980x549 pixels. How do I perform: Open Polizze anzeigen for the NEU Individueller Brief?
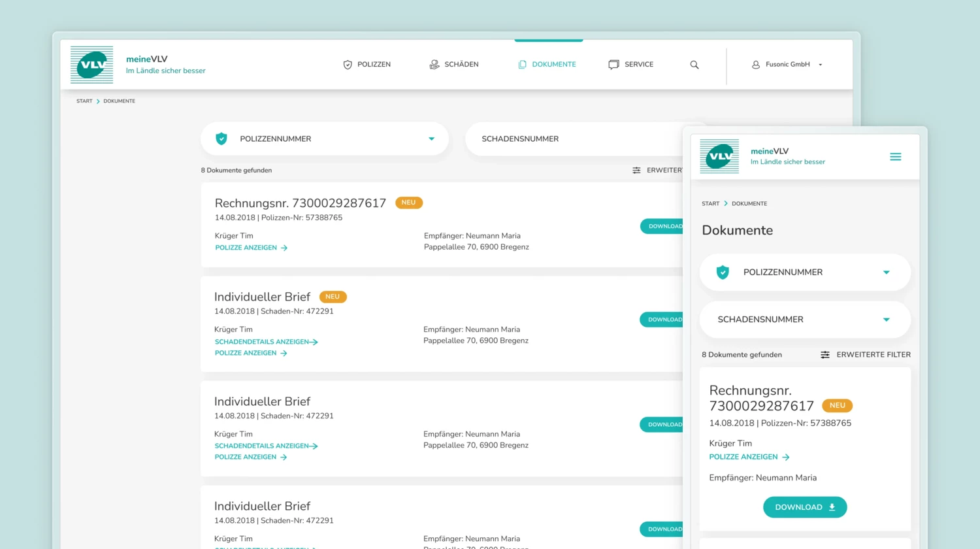(251, 353)
